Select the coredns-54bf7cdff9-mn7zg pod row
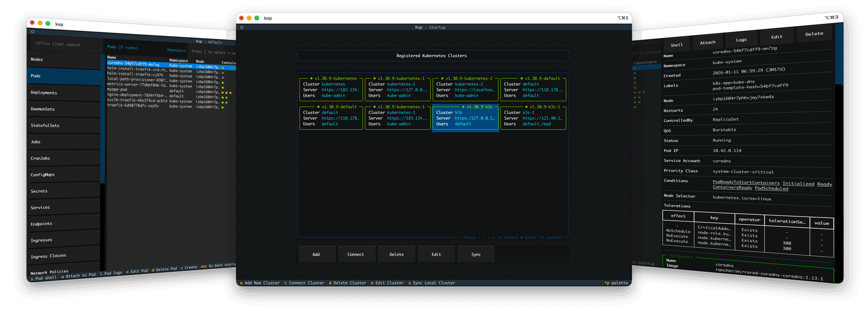Viewport: 868px width, 311px height. (171, 65)
